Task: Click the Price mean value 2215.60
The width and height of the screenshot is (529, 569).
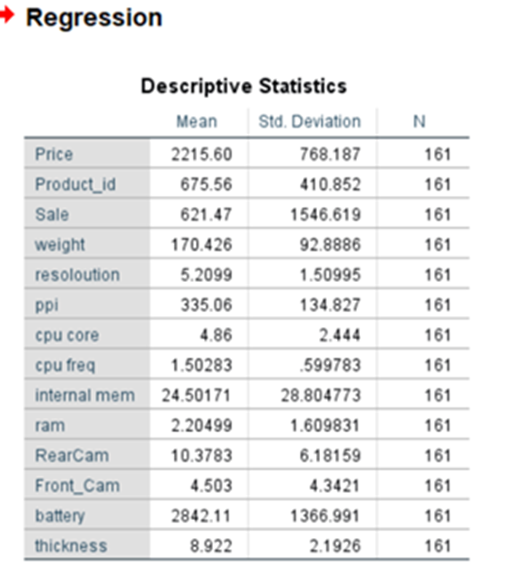Action: click(x=202, y=154)
